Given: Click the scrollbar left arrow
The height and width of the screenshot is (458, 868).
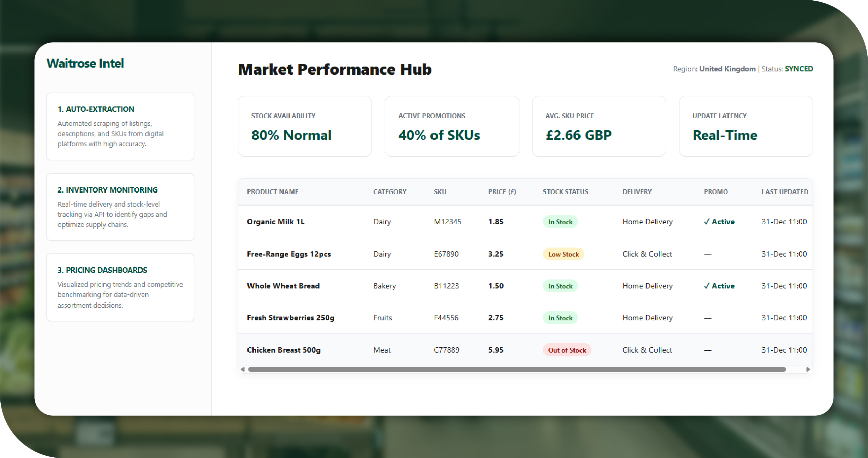Looking at the screenshot, I should [x=243, y=370].
